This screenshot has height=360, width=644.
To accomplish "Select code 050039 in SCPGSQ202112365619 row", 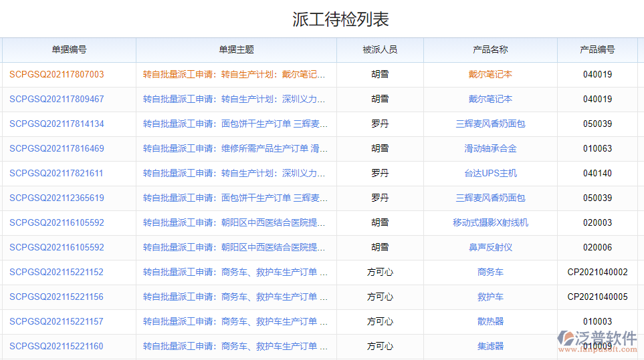I will click(597, 198).
